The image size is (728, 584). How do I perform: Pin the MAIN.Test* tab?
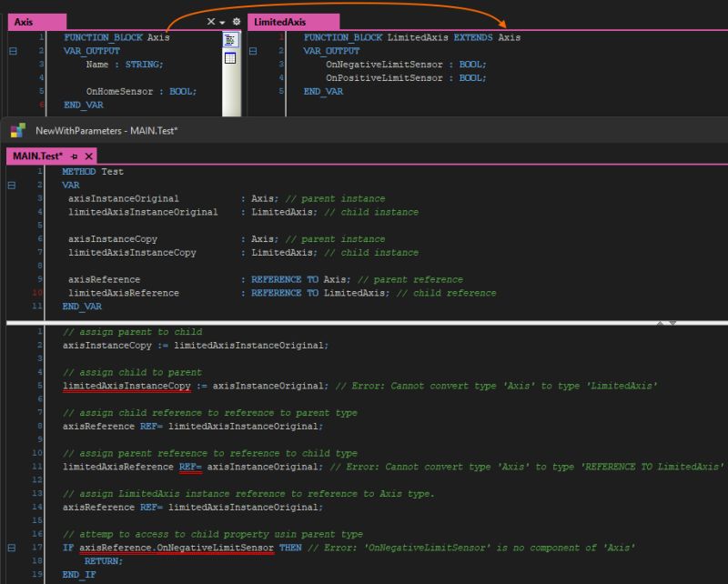(x=75, y=156)
